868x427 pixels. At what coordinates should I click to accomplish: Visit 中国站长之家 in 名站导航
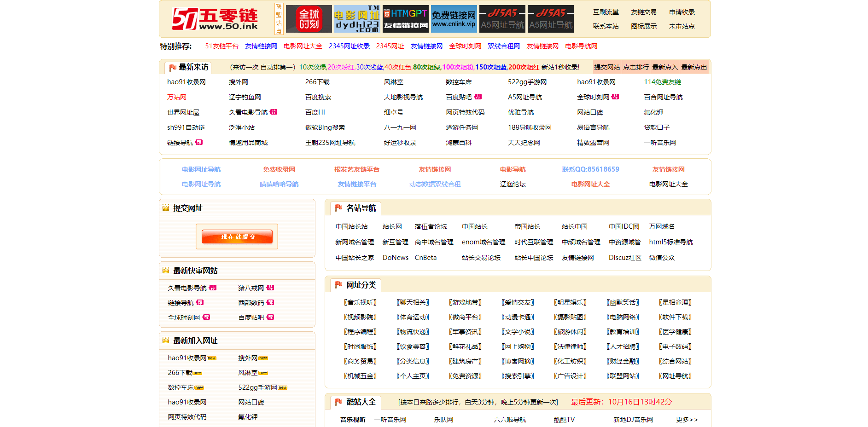point(355,258)
